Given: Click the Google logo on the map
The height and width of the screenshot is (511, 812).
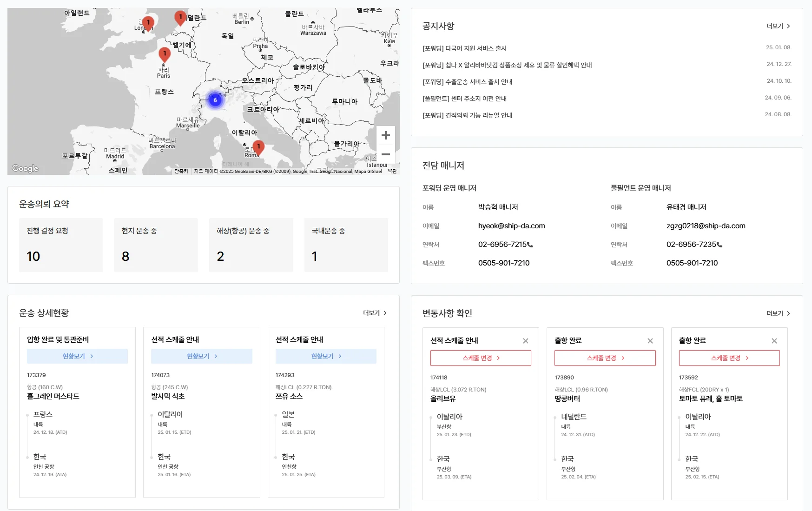Looking at the screenshot, I should pyautogui.click(x=25, y=168).
